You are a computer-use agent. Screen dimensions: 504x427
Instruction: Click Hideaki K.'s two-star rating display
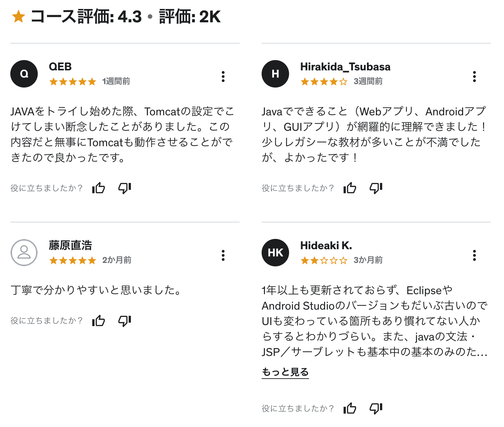coord(324,260)
